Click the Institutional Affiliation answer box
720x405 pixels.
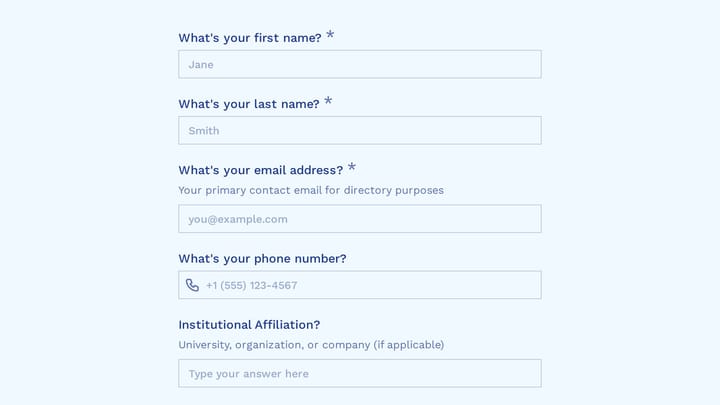click(360, 373)
